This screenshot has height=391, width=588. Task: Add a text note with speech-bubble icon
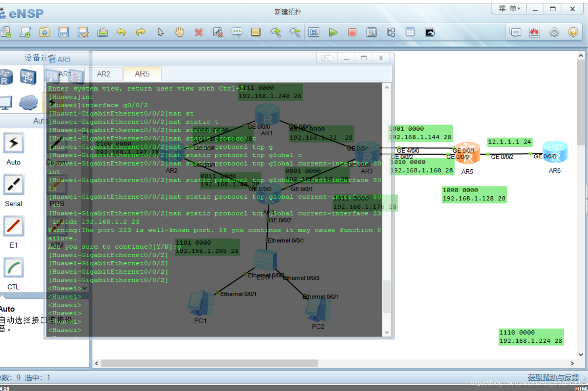[x=237, y=32]
